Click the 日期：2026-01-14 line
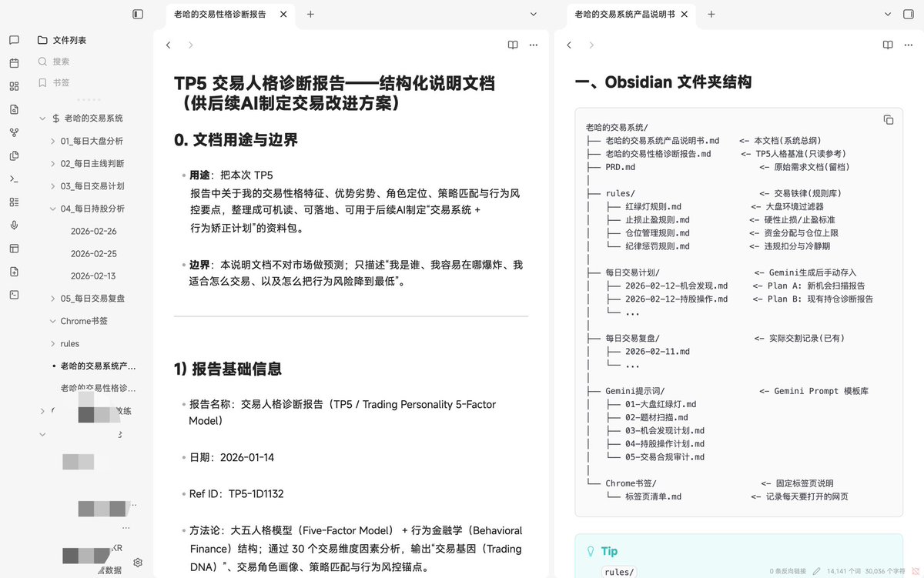The height and width of the screenshot is (578, 924). pos(231,457)
